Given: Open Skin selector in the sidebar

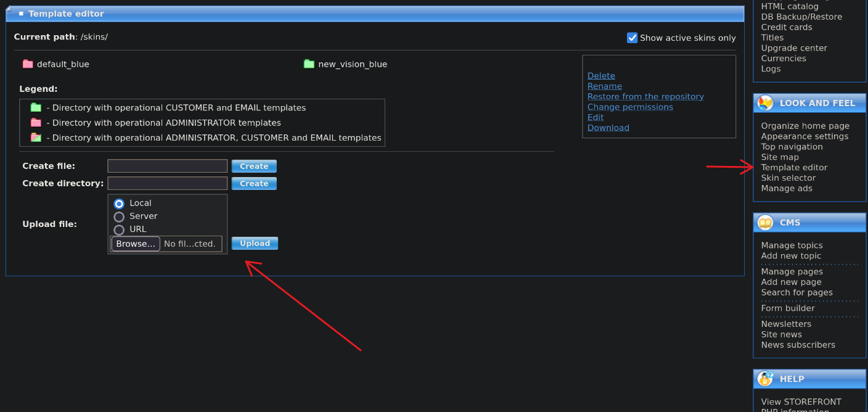Looking at the screenshot, I should [x=788, y=178].
